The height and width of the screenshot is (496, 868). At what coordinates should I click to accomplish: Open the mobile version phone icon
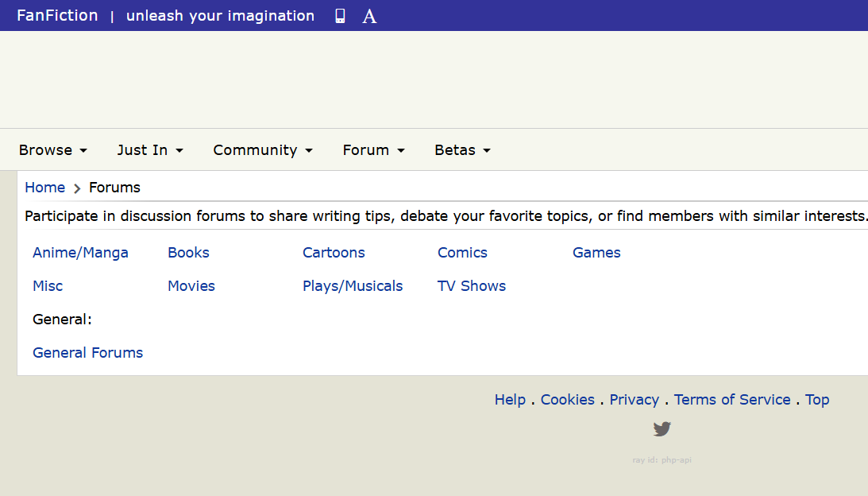coord(340,16)
